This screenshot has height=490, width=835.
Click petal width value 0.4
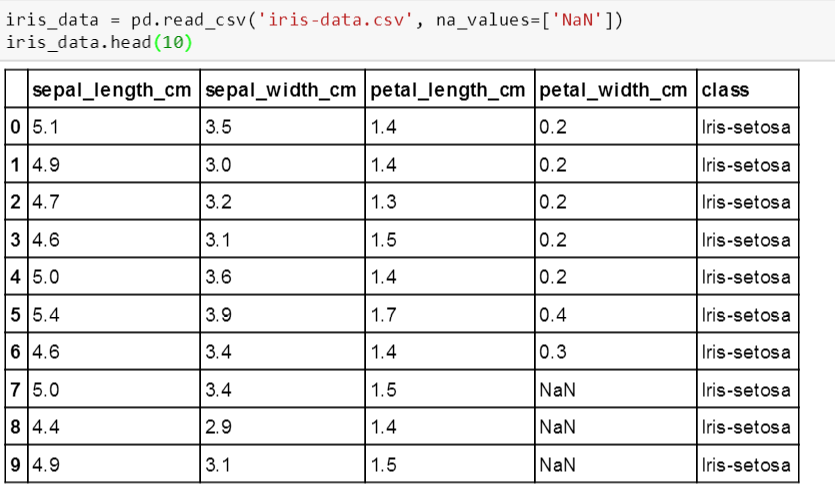pyautogui.click(x=553, y=314)
